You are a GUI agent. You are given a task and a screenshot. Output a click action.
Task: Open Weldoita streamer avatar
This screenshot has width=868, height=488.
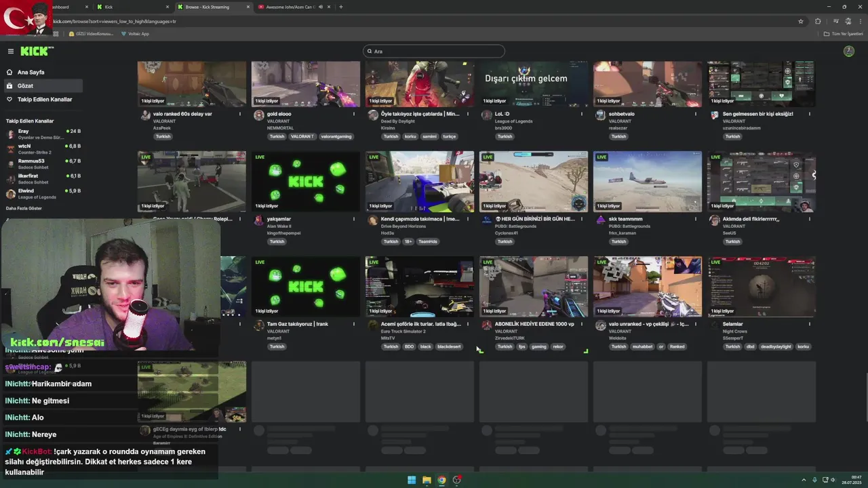click(x=600, y=325)
